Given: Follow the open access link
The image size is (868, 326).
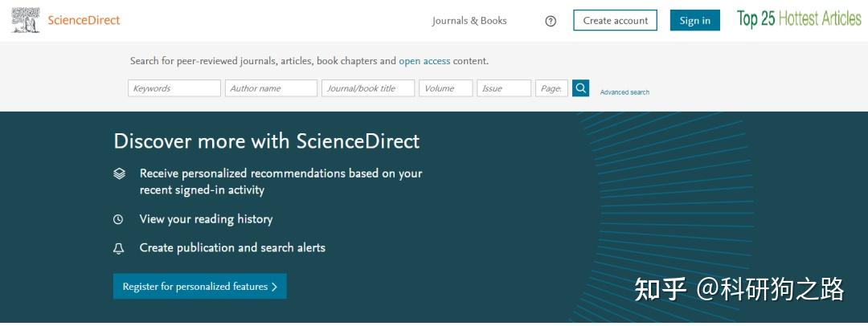Looking at the screenshot, I should 424,61.
